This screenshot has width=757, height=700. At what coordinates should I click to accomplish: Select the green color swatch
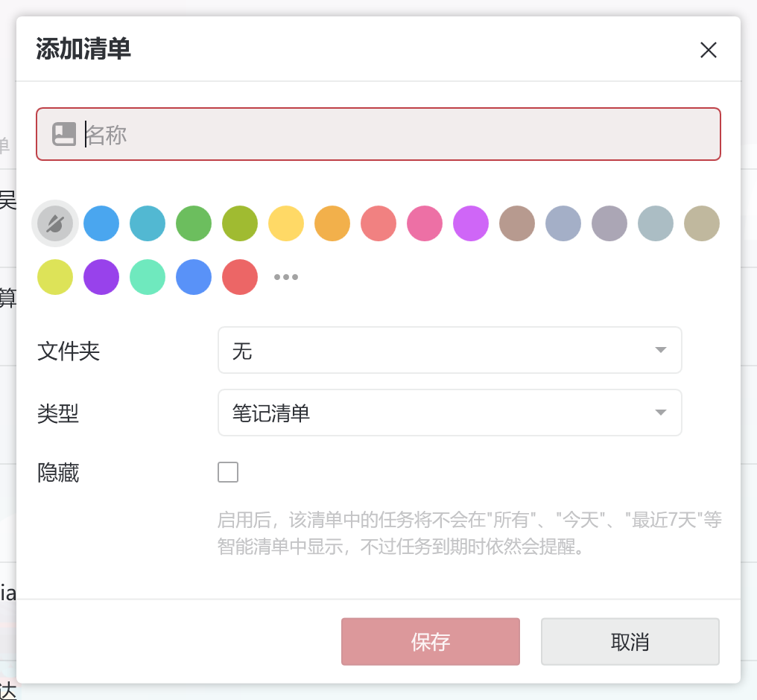pos(194,223)
